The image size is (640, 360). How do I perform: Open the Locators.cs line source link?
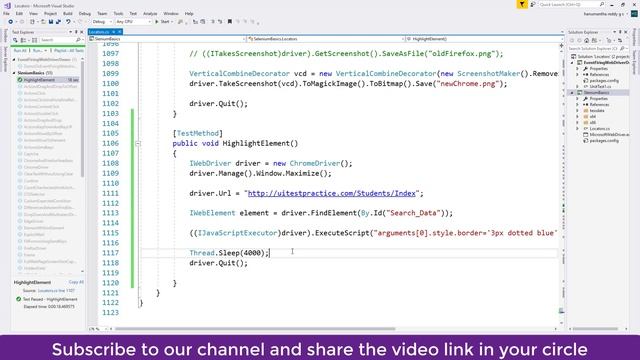(56, 291)
